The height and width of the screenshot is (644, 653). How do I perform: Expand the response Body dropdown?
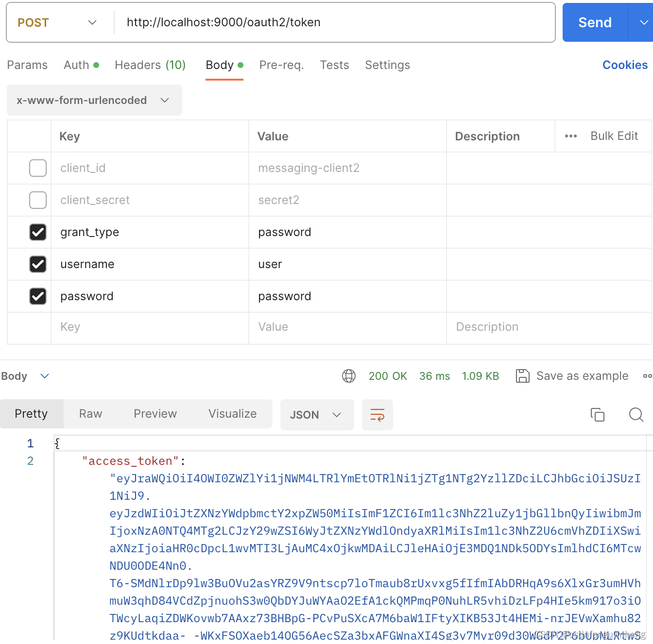pyautogui.click(x=25, y=376)
